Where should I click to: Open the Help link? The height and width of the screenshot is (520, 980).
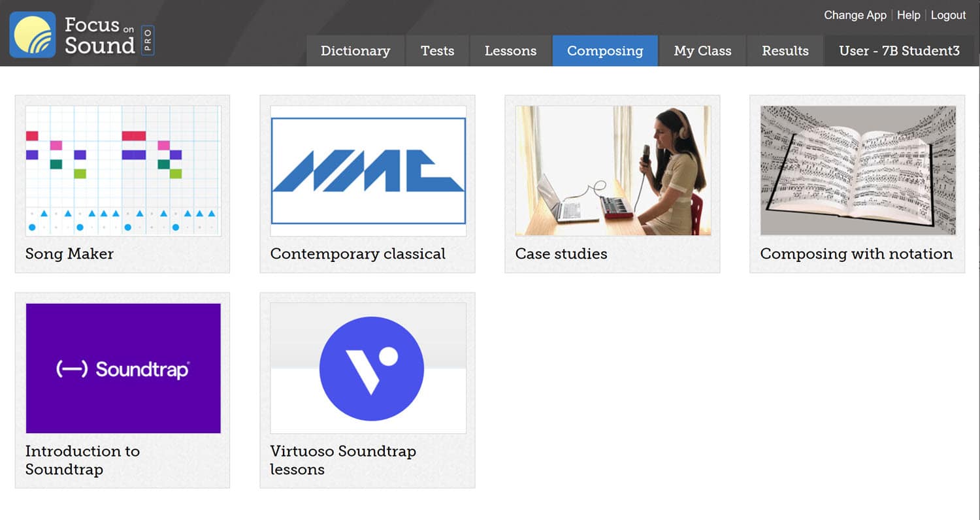click(x=908, y=15)
